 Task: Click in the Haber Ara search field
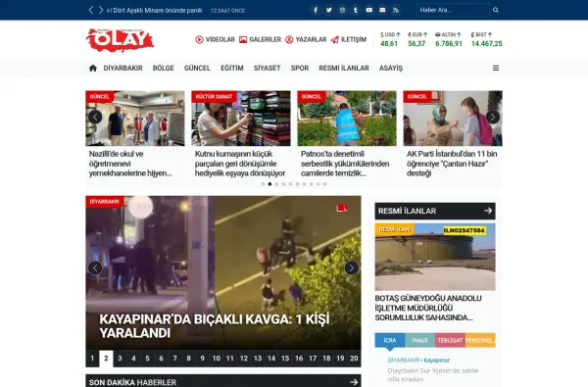coord(453,10)
